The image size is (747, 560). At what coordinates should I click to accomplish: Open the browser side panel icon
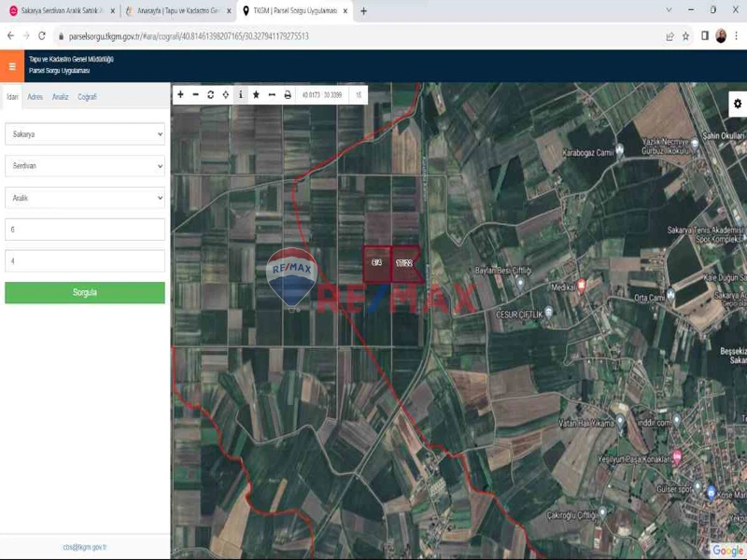pyautogui.click(x=705, y=35)
